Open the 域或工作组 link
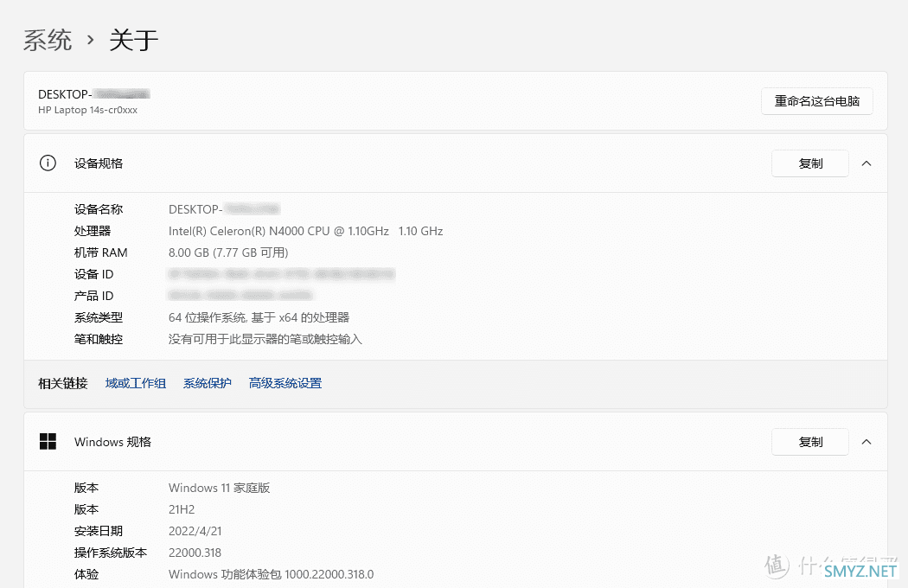Image resolution: width=908 pixels, height=588 pixels. point(136,384)
